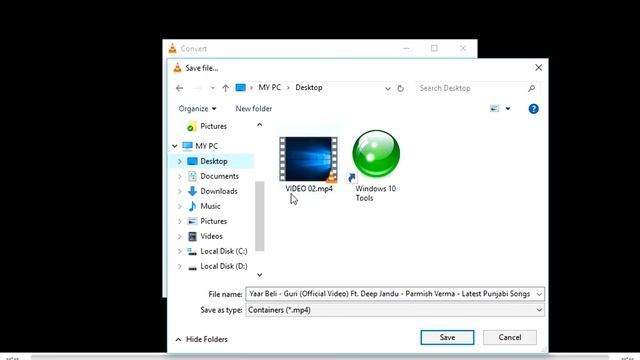Click navigation pane scroll down arrow
The height and width of the screenshot is (360, 640).
pyautogui.click(x=260, y=275)
